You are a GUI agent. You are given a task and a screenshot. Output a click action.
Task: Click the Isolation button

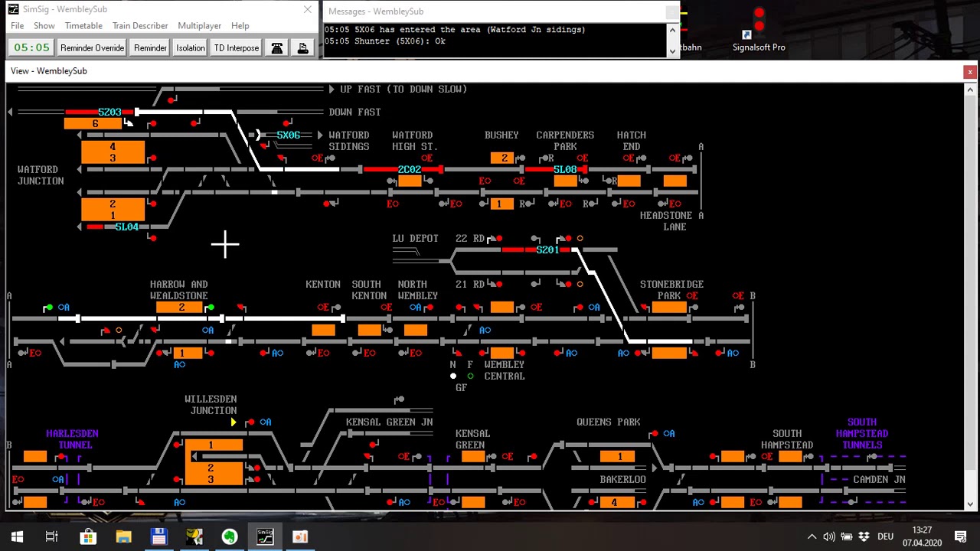click(x=191, y=47)
